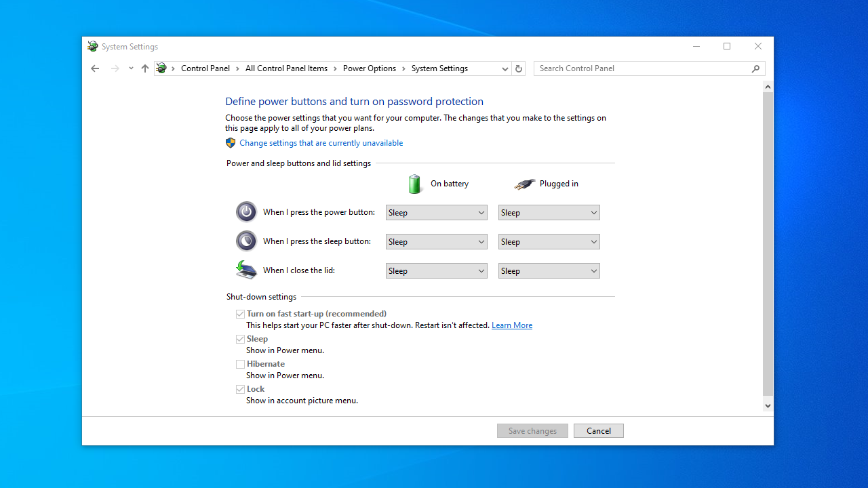The height and width of the screenshot is (488, 868).
Task: Navigate to All Control Panel Items breadcrumb
Action: (x=286, y=68)
